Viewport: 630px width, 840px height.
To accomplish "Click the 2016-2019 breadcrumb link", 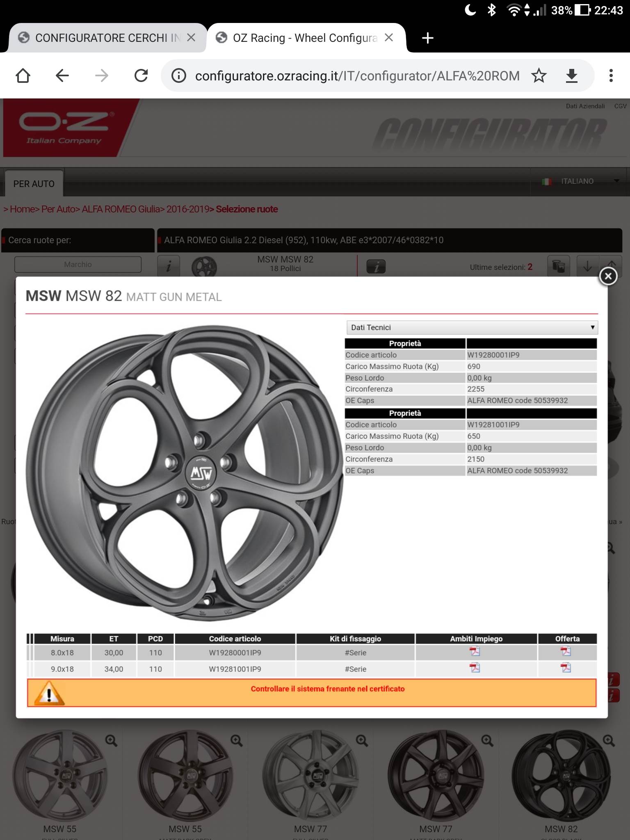I will pyautogui.click(x=188, y=209).
